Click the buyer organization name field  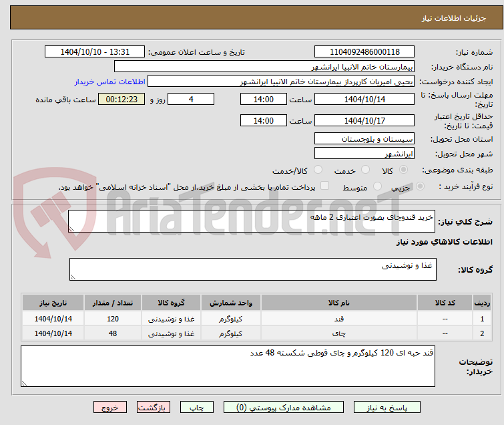click(264, 67)
